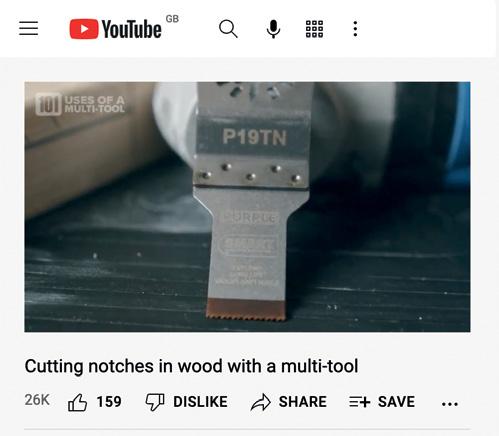This screenshot has height=436, width=499.
Task: Click the video title Cutting notches in wood
Action: [x=191, y=366]
